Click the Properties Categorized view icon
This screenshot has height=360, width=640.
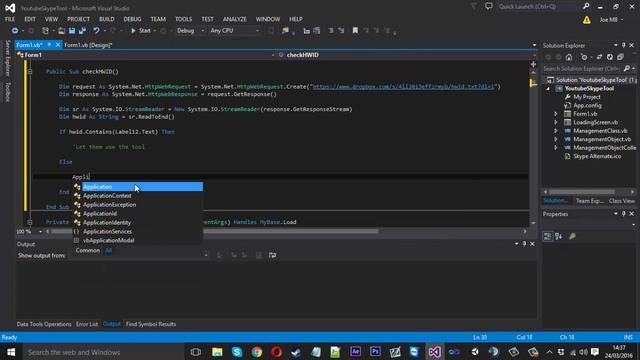pyautogui.click(x=547, y=236)
